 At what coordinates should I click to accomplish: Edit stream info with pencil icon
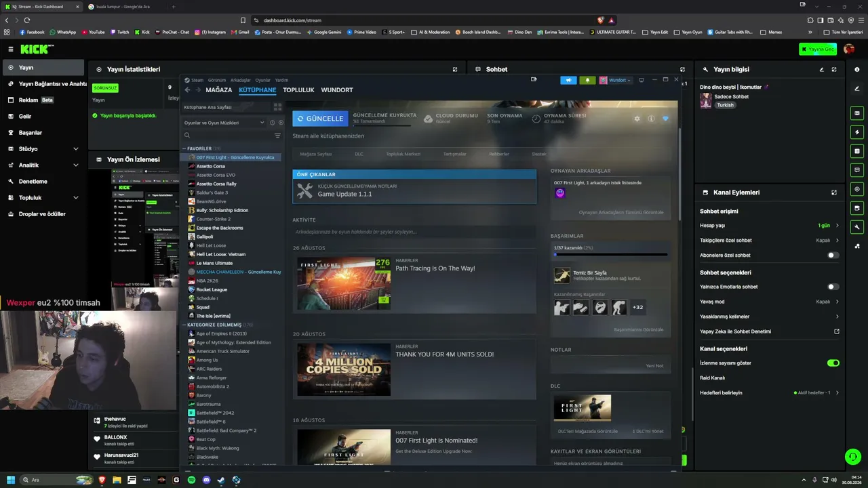click(x=822, y=69)
